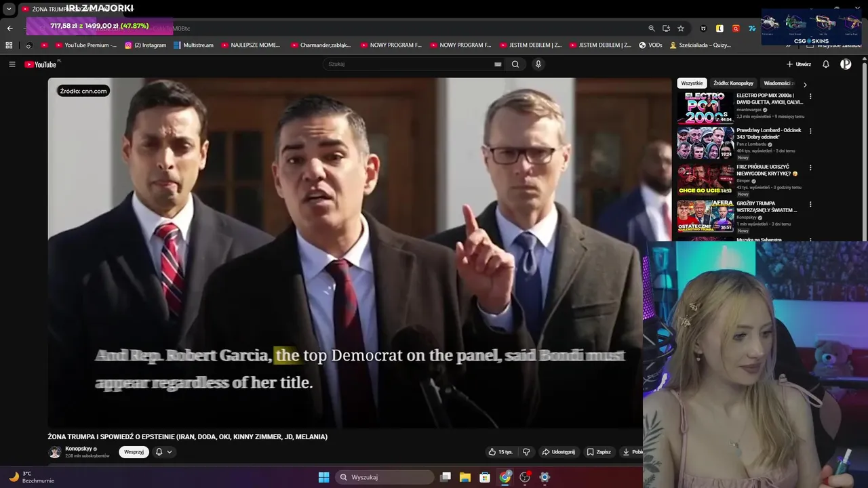Screen dimensions: 868x488
Task: Open YouTube notifications bell at top right
Action: click(826, 64)
